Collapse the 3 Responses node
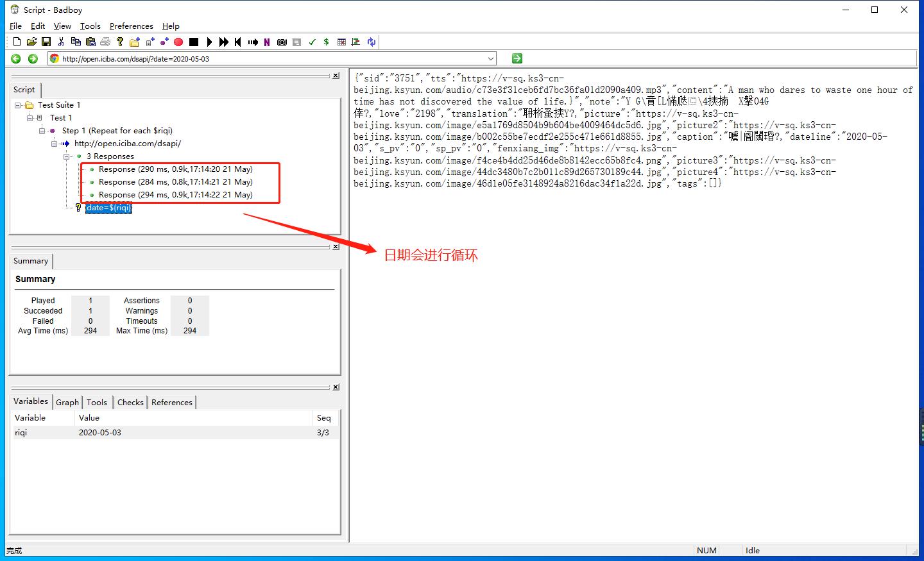The width and height of the screenshot is (924, 561). 67,156
